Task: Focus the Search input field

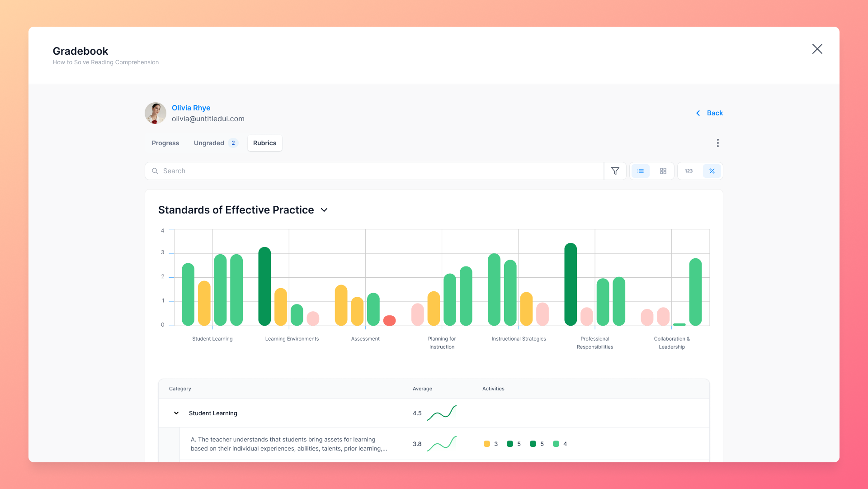Action: pos(374,171)
